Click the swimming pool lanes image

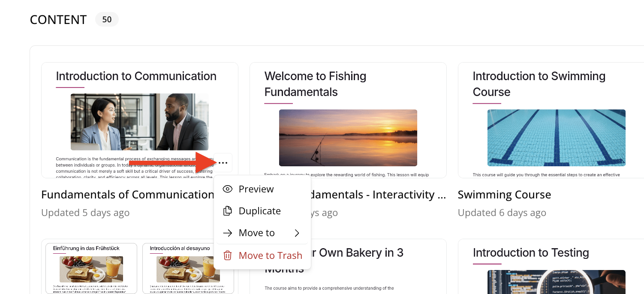[x=556, y=138]
